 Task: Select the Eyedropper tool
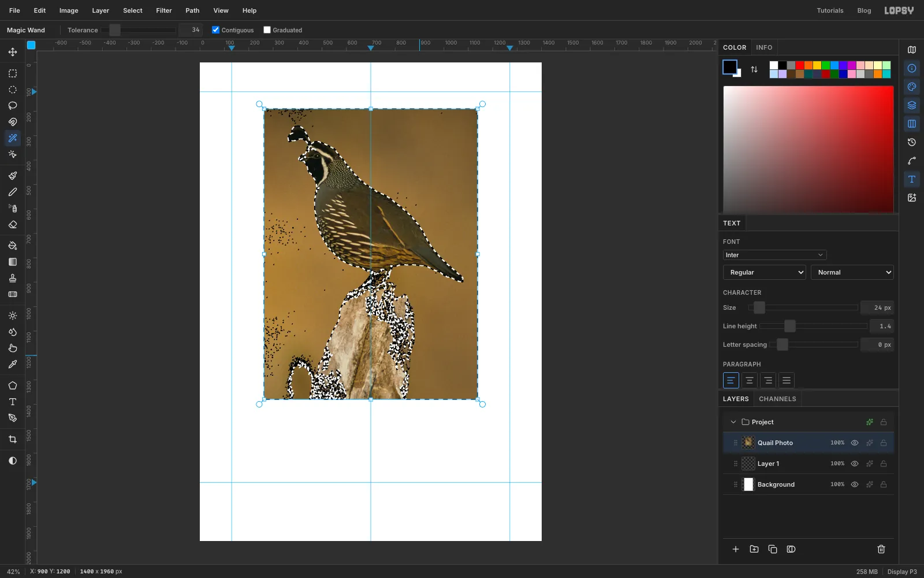[x=13, y=364]
